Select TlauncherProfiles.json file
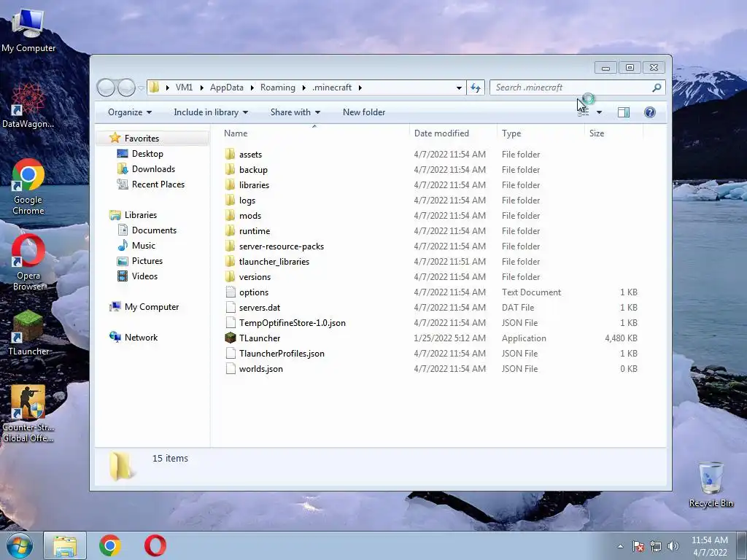 (282, 354)
